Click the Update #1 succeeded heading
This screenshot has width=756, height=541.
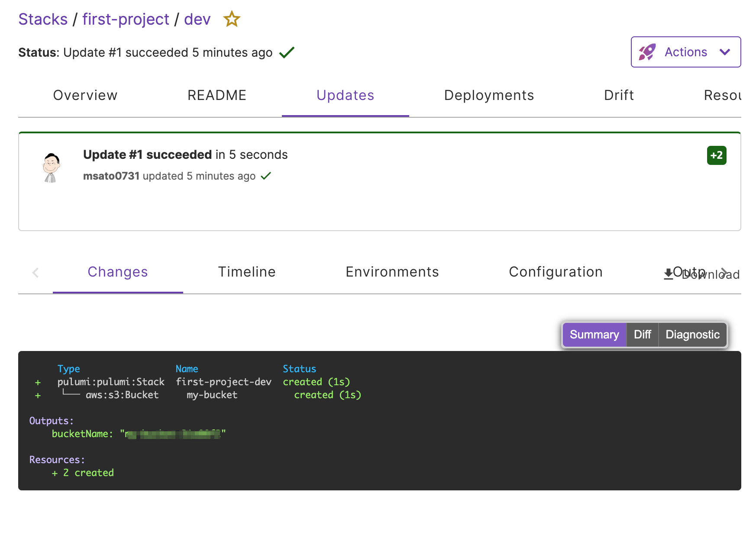point(148,155)
